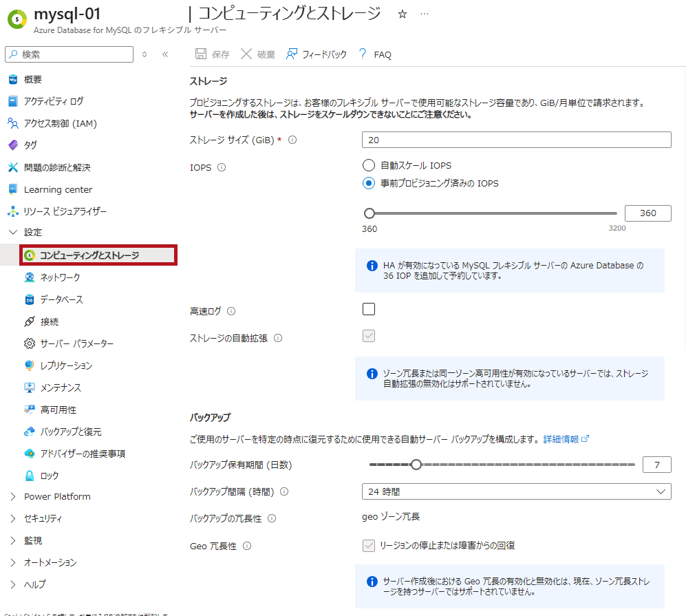This screenshot has width=686, height=616.
Task: Select the 自動スケール IOPS radio button
Action: point(369,165)
